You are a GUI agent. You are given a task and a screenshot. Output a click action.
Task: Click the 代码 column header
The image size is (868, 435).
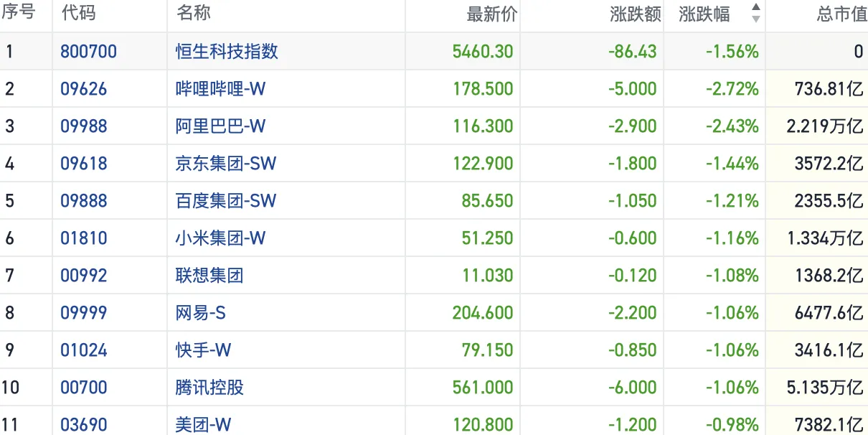click(x=78, y=14)
